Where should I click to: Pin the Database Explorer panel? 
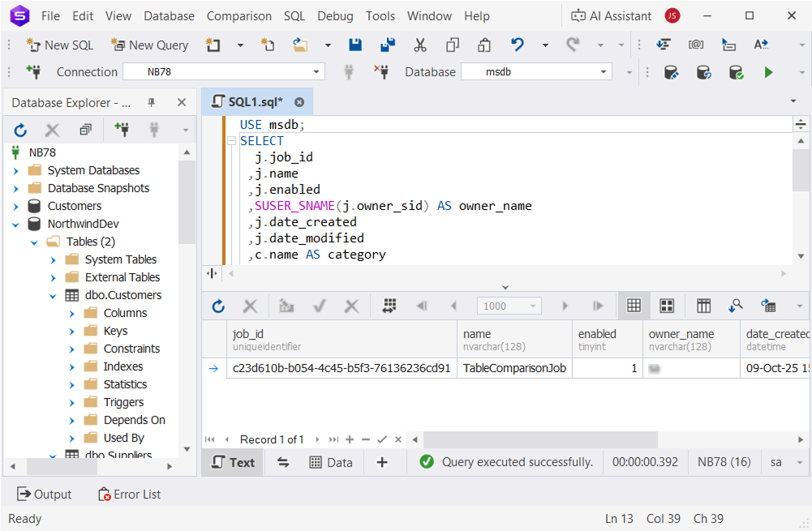point(149,102)
